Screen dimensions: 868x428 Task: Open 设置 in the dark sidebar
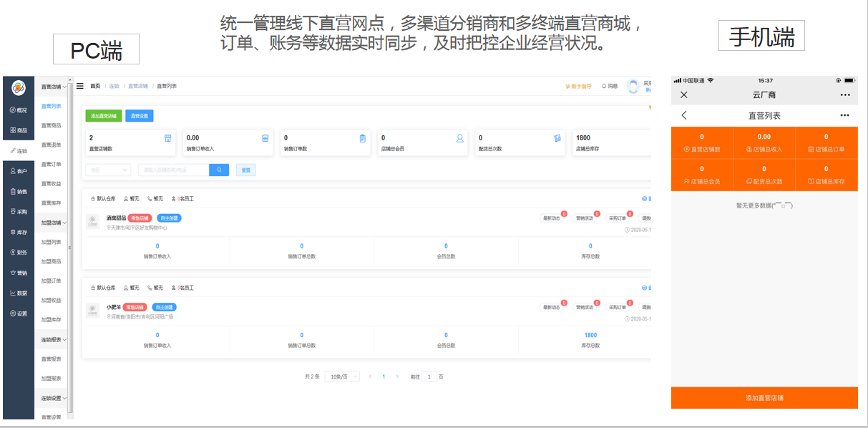[19, 313]
